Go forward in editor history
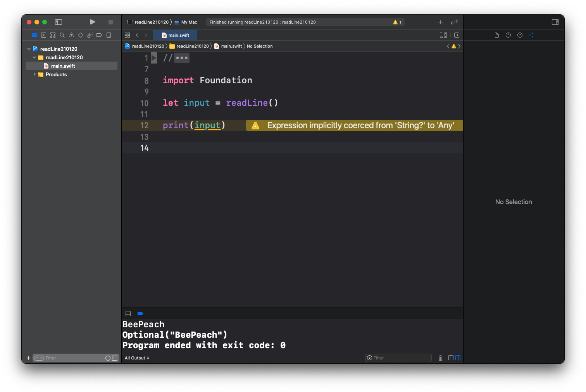586x392 pixels. [x=146, y=35]
